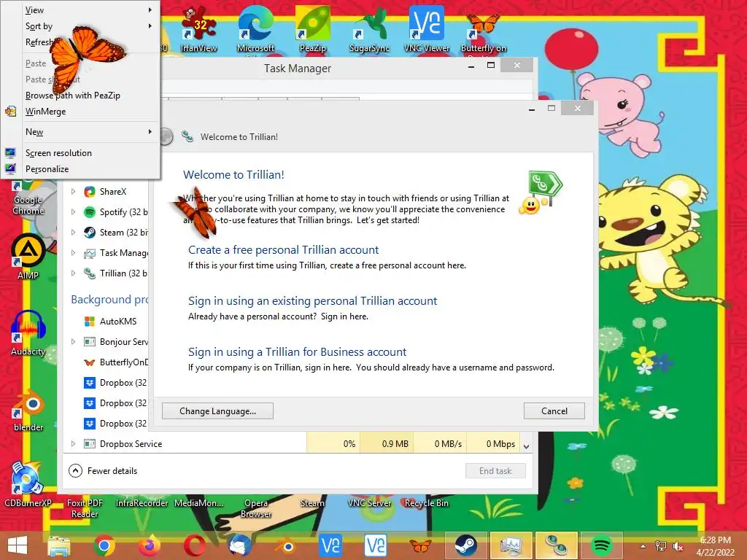Choose Personalize from the context menu
Image resolution: width=747 pixels, height=560 pixels.
click(80, 169)
